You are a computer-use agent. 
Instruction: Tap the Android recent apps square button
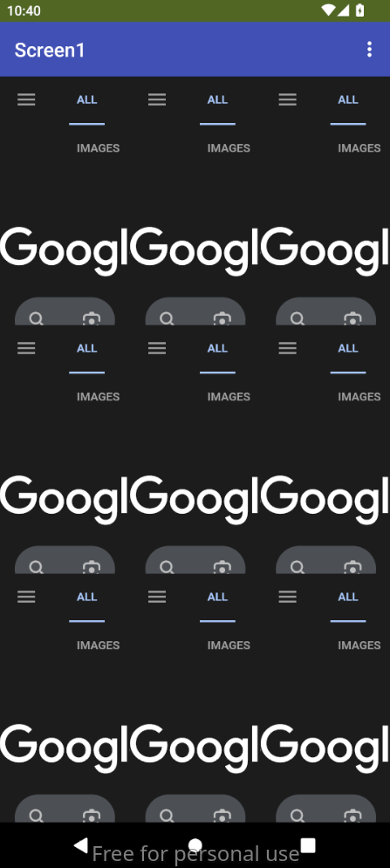click(308, 845)
